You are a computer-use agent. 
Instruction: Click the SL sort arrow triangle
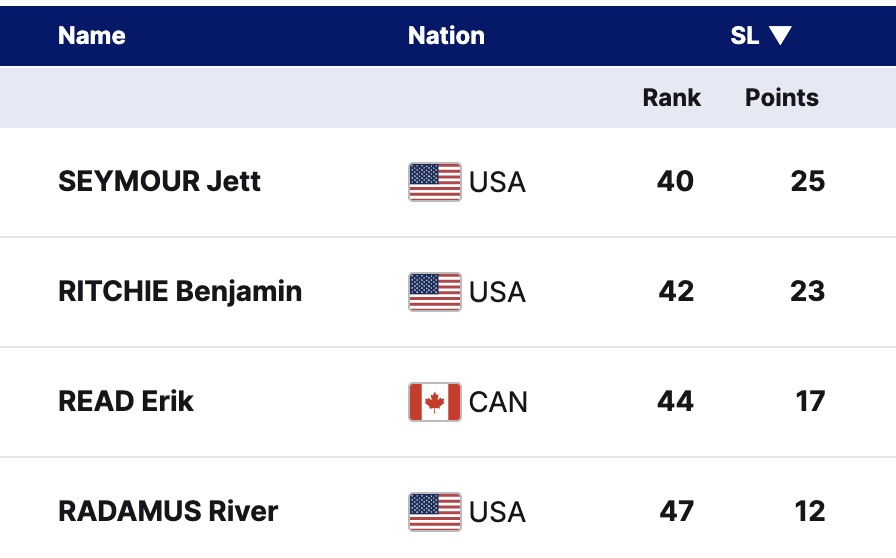pyautogui.click(x=780, y=36)
